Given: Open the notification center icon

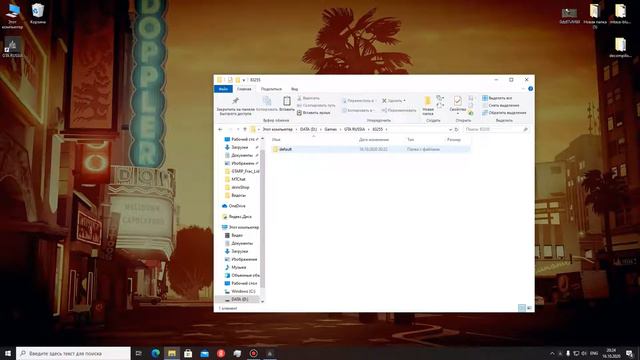Looking at the screenshot, I should coord(629,353).
